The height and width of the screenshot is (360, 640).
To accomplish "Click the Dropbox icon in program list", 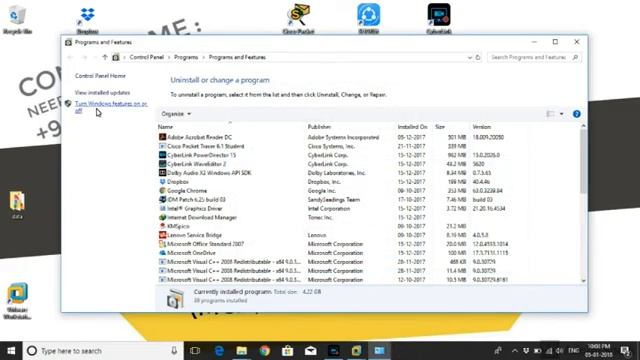I will pyautogui.click(x=162, y=182).
